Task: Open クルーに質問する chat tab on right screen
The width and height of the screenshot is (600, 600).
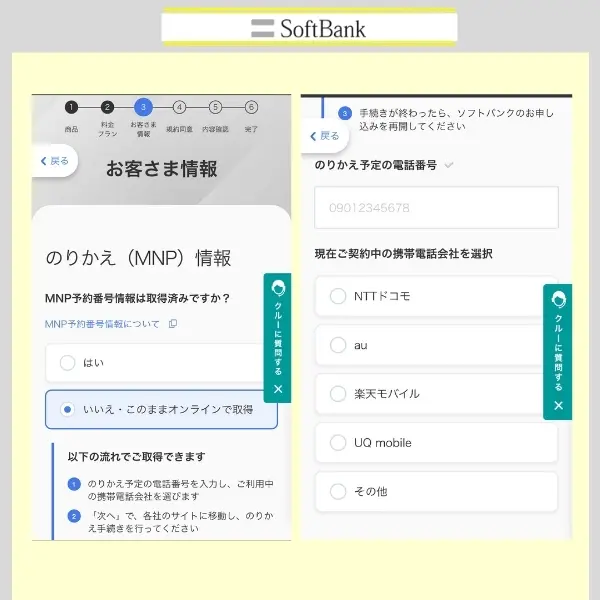Action: point(558,352)
